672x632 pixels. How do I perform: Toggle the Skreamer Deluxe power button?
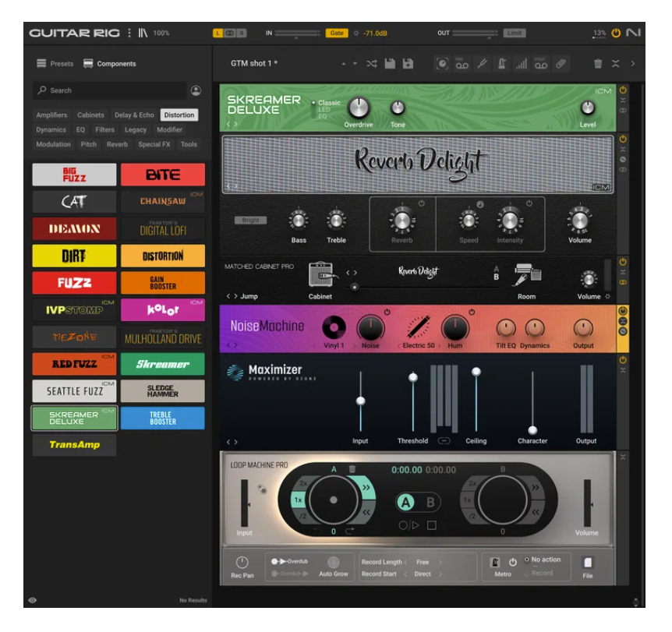pyautogui.click(x=623, y=90)
